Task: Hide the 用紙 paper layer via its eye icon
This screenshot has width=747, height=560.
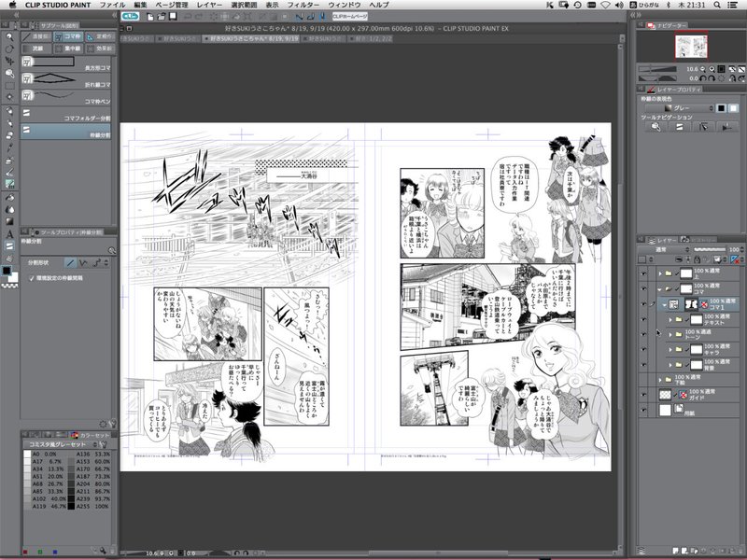Action: click(x=643, y=410)
